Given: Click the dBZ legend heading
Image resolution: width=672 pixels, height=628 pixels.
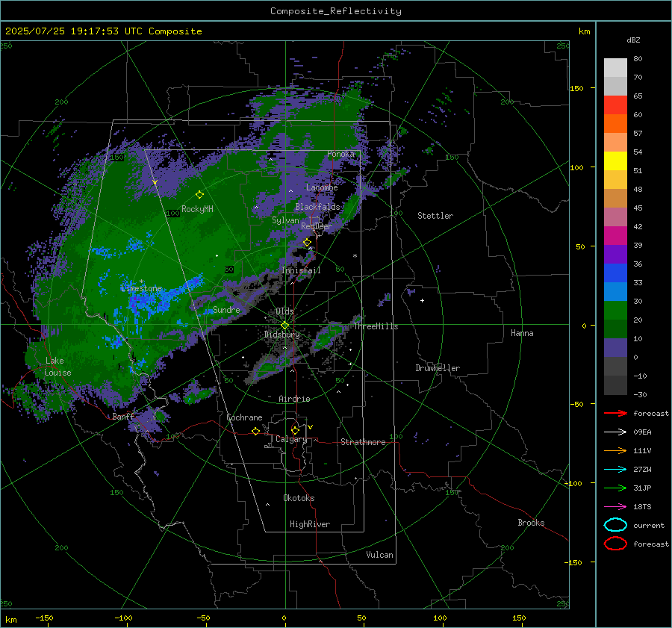Looking at the screenshot, I should 633,40.
